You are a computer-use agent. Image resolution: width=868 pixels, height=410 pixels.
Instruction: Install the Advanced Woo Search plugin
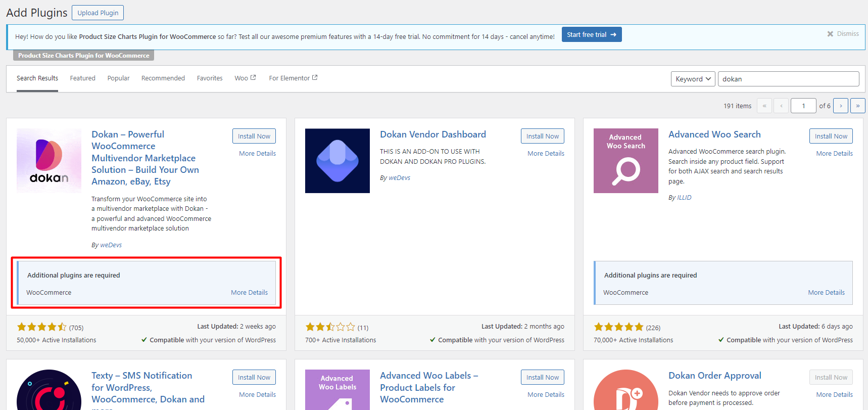pos(831,136)
